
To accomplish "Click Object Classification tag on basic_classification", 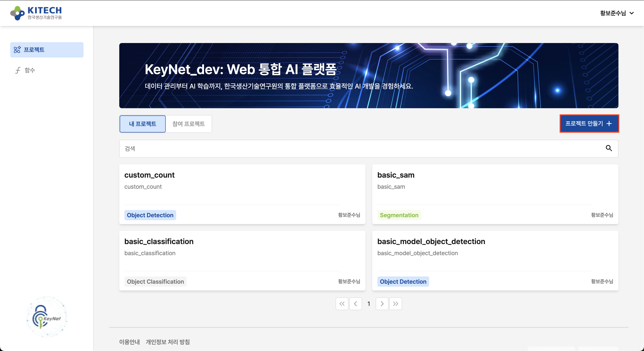I will pos(155,282).
